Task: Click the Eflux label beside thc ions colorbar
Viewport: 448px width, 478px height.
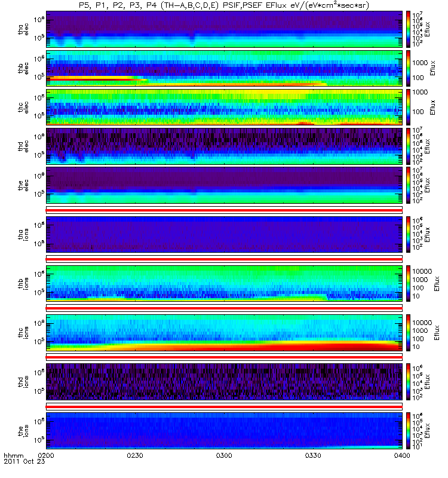Action: 437,333
